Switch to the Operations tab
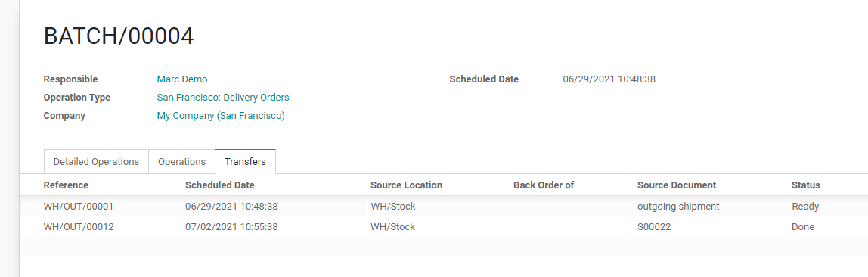The height and width of the screenshot is (277, 868). [181, 162]
